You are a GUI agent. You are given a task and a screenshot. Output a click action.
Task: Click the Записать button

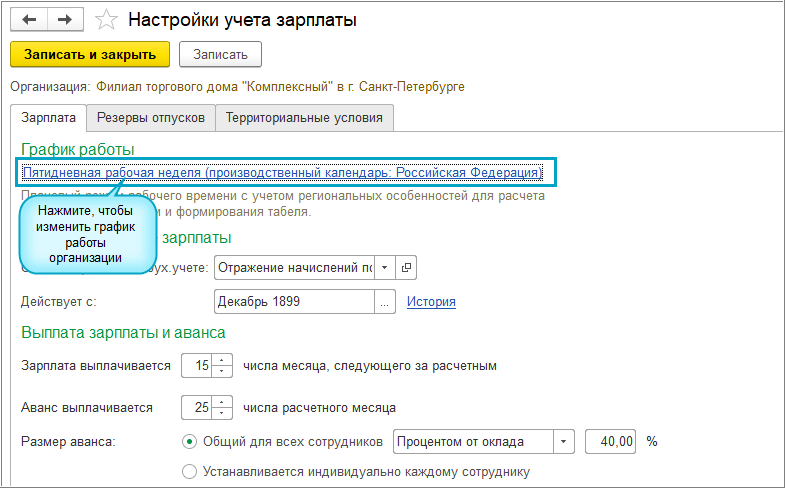pyautogui.click(x=220, y=53)
